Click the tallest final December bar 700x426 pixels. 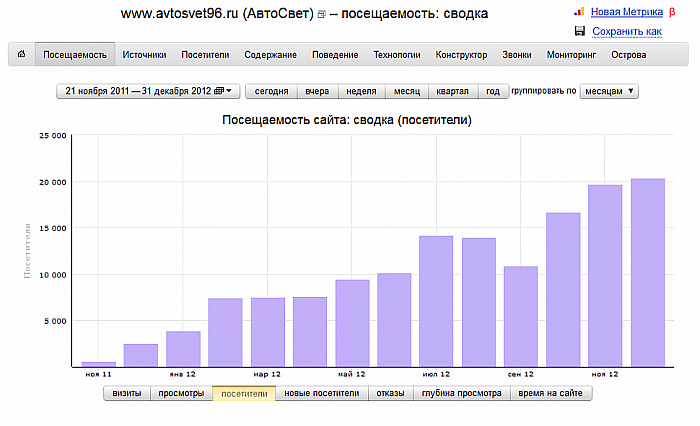(648, 273)
